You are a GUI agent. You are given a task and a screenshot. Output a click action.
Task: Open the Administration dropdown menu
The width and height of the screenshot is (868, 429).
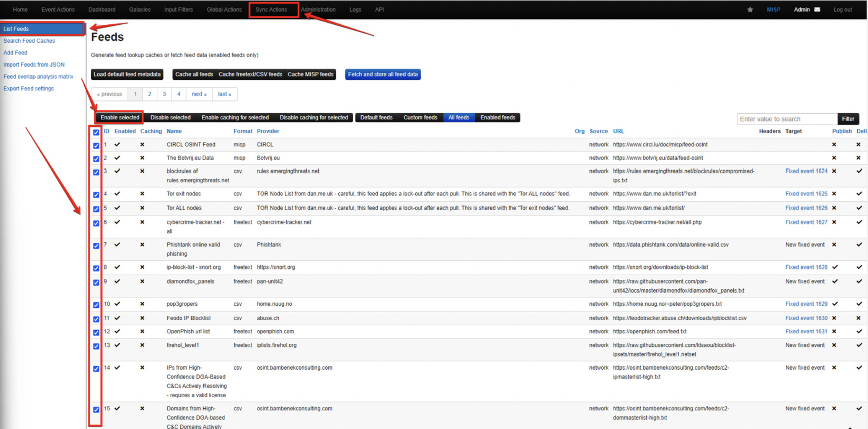[318, 10]
